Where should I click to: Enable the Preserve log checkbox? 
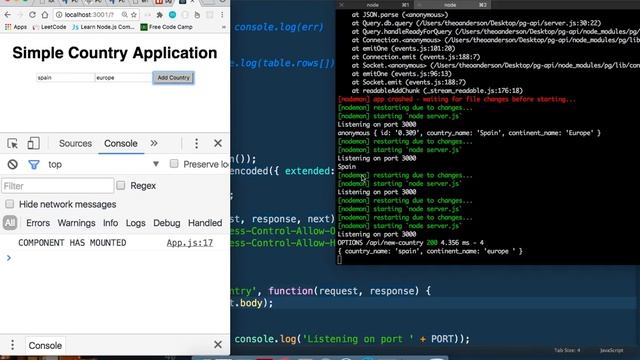[x=174, y=164]
